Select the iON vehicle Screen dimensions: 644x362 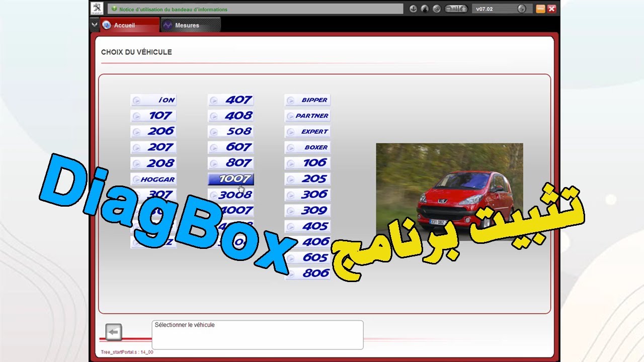(153, 100)
